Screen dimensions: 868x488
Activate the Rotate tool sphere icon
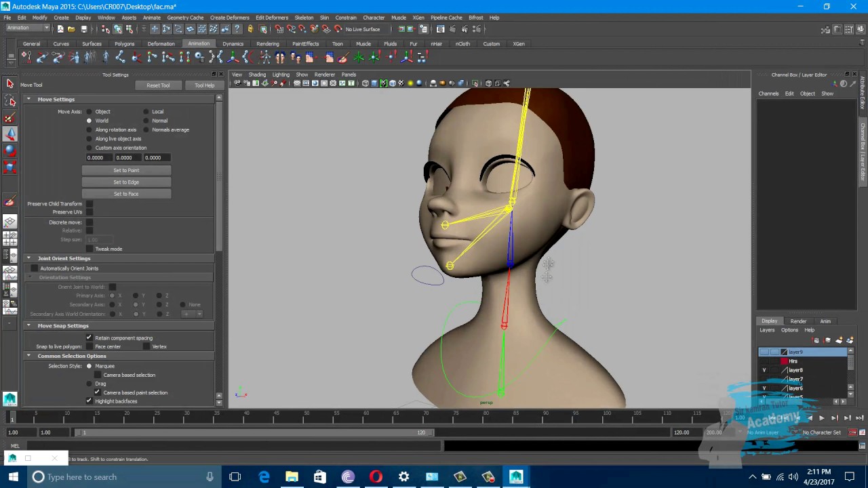coord(10,150)
